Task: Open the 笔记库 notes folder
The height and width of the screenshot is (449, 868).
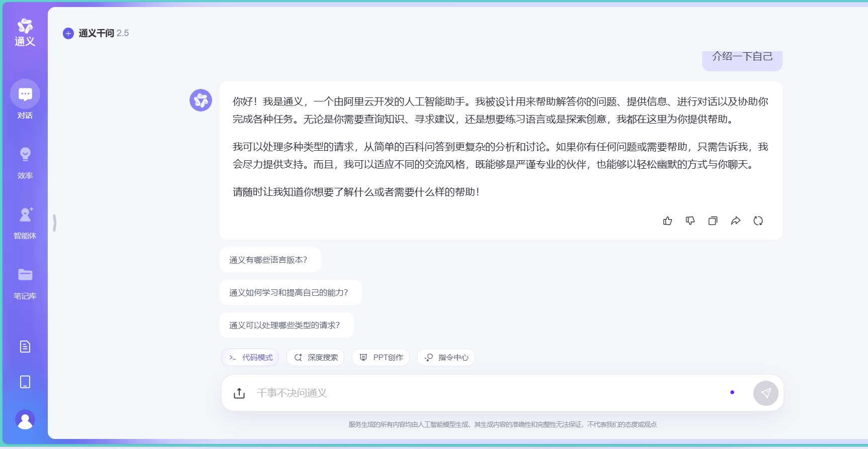Action: pyautogui.click(x=25, y=283)
